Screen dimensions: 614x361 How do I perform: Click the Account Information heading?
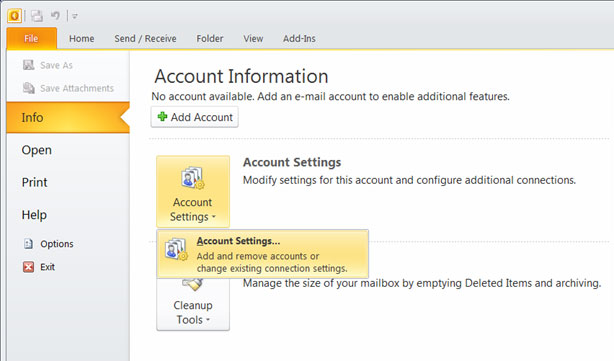pos(241,76)
